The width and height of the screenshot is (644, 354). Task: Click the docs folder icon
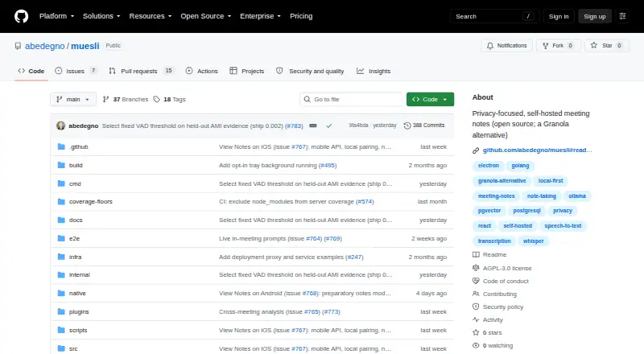click(x=61, y=220)
